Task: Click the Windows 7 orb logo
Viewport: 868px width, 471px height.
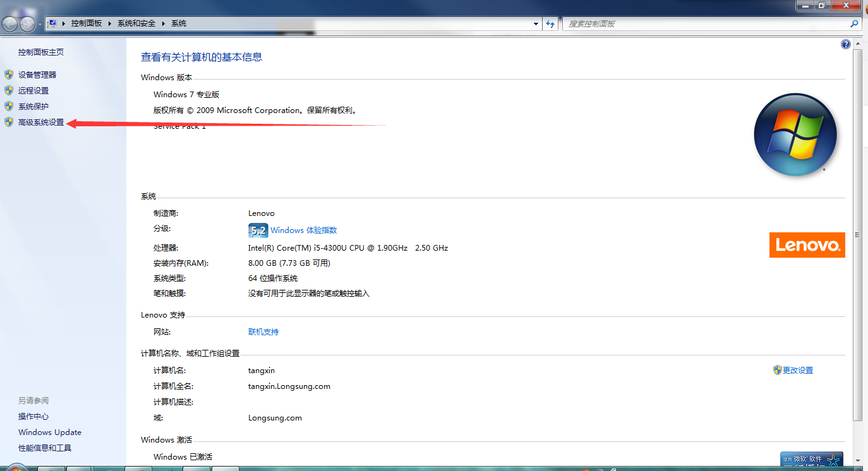Action: point(795,135)
